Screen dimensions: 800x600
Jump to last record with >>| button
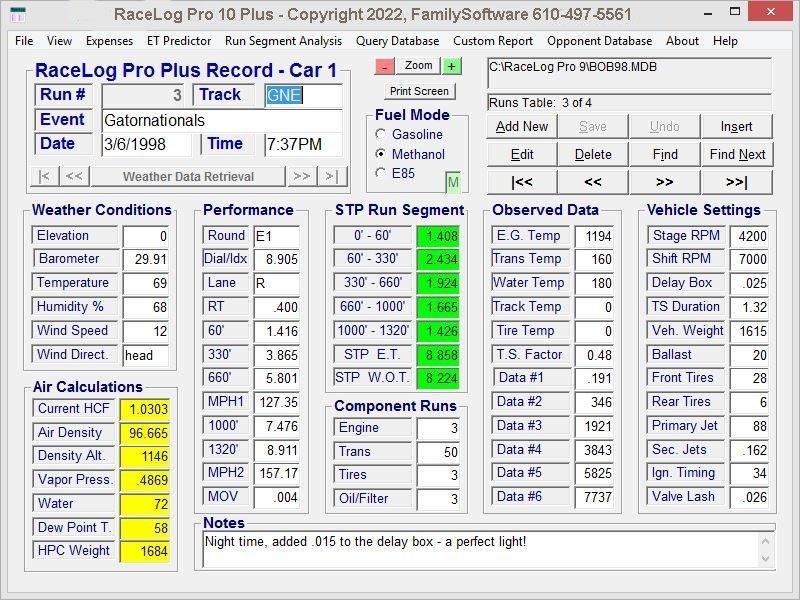(x=736, y=183)
